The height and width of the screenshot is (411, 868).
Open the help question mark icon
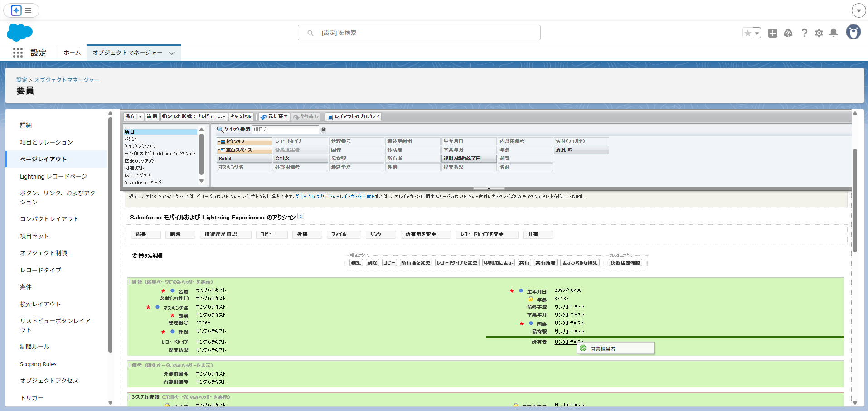(x=804, y=33)
